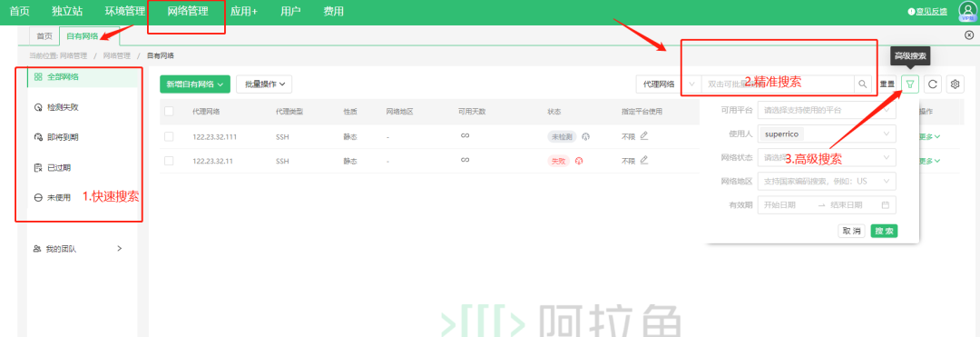Click 取消 in advanced search panel
Image resolution: width=980 pixels, height=337 pixels.
[x=852, y=231]
